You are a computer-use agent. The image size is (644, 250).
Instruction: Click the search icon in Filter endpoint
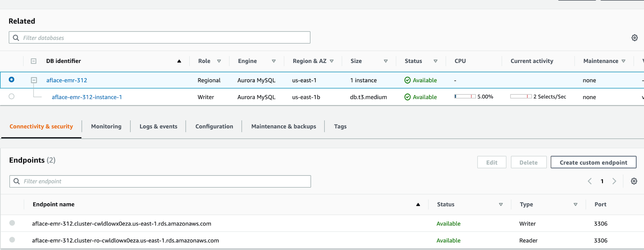pyautogui.click(x=17, y=181)
